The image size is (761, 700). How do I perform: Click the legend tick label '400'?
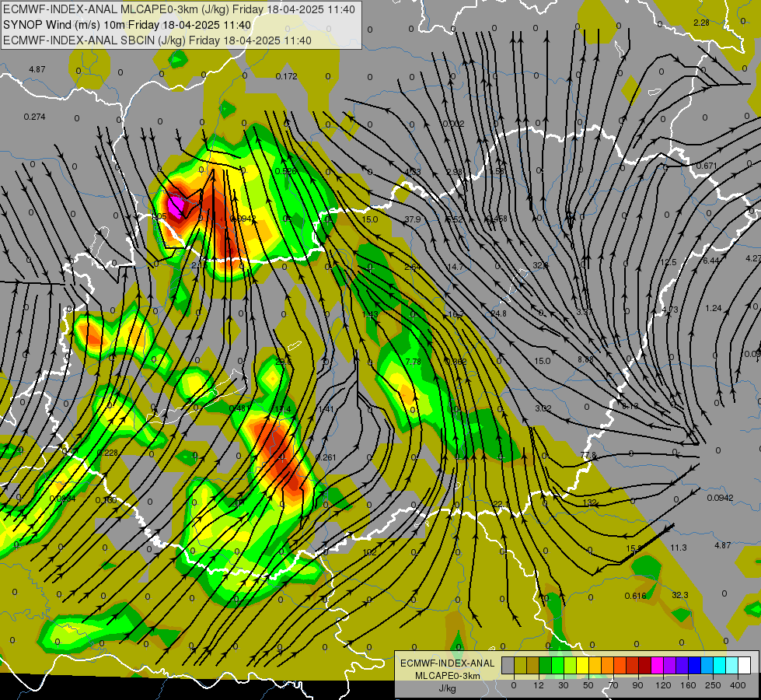[x=738, y=685]
